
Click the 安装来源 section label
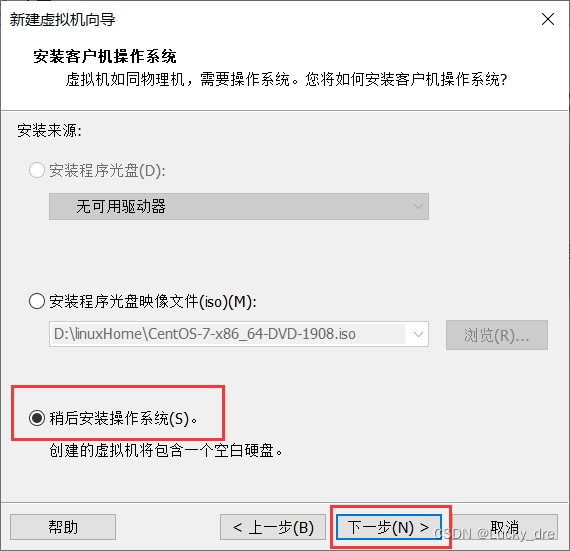[49, 130]
